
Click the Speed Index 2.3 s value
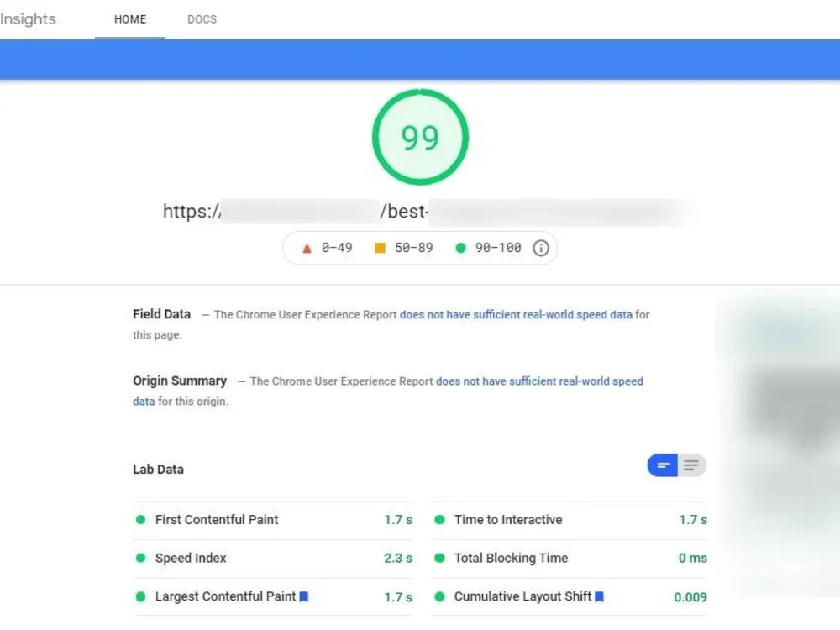[398, 559]
